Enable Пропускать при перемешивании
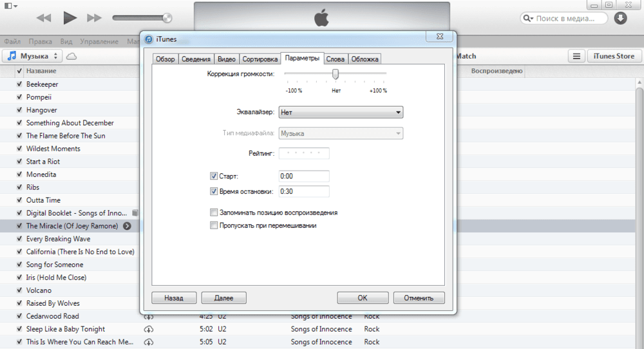644x349 pixels. pos(214,225)
